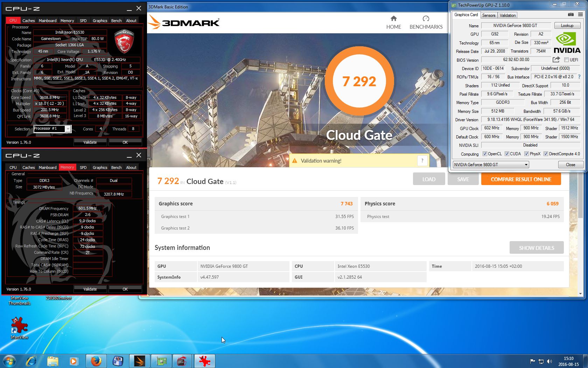
Task: Open SPD tab in bottom CPU-Z window
Action: point(83,168)
